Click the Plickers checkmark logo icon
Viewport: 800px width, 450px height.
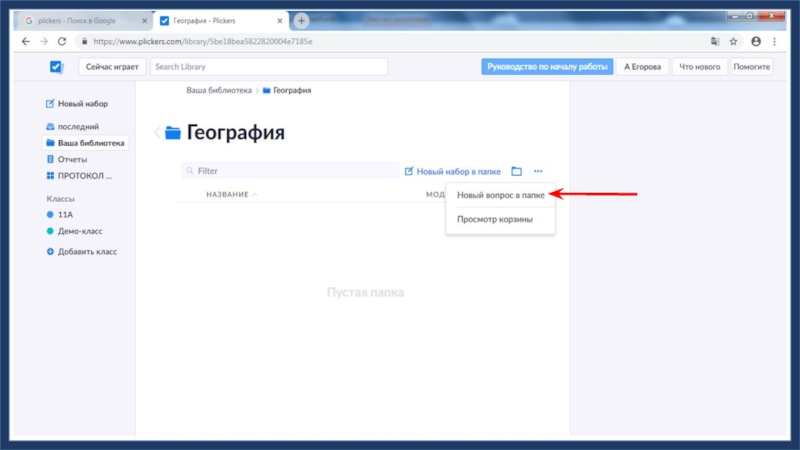(x=56, y=67)
